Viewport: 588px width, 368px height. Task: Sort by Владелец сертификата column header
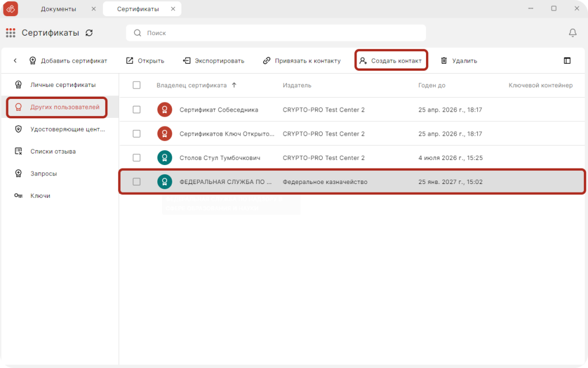pyautogui.click(x=192, y=85)
